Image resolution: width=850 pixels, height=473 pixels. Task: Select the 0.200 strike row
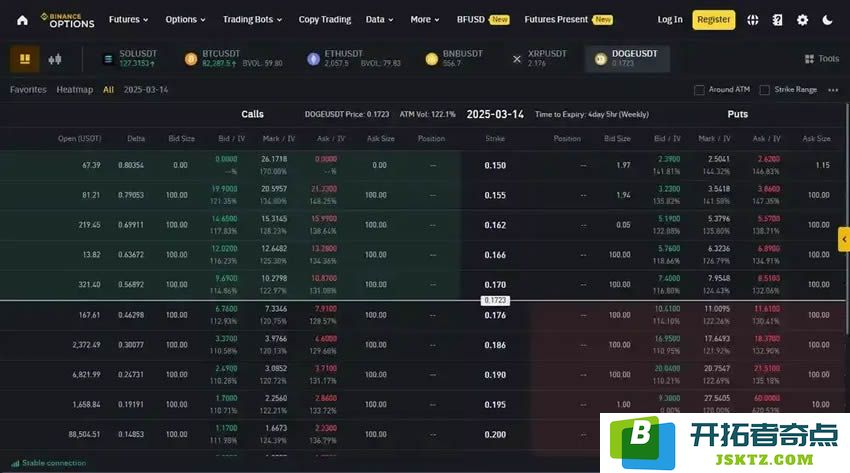pos(423,435)
